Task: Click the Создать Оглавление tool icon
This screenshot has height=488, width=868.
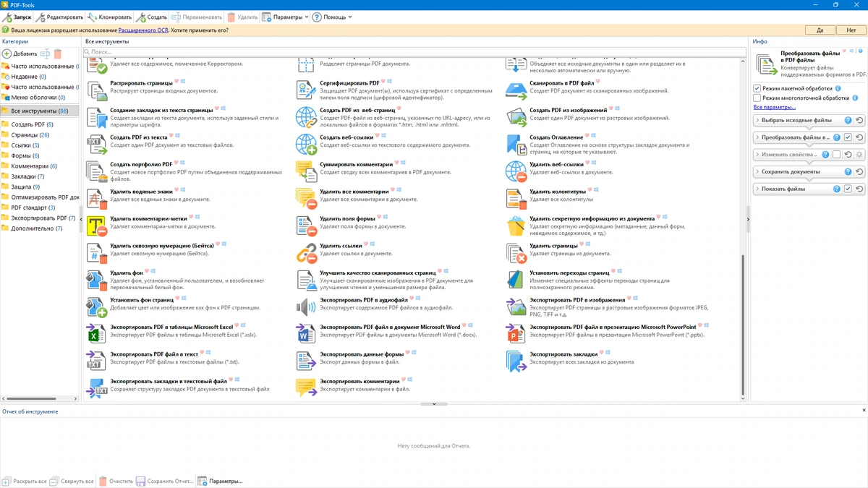Action: point(516,144)
